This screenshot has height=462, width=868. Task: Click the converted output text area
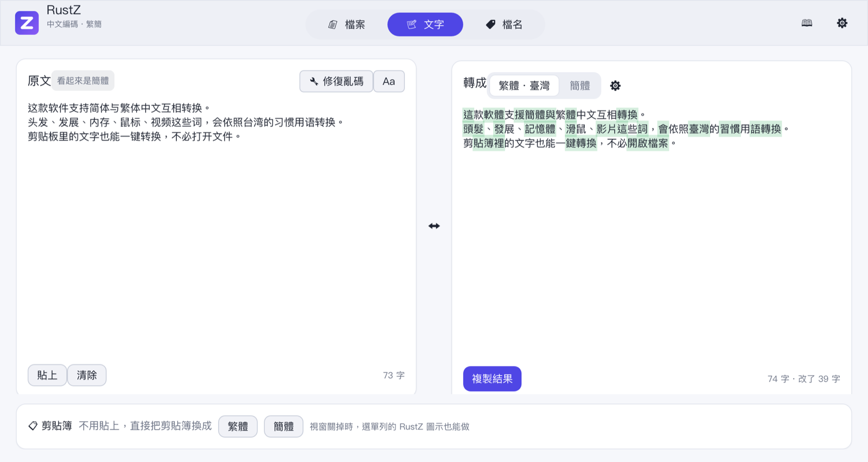tap(651, 233)
